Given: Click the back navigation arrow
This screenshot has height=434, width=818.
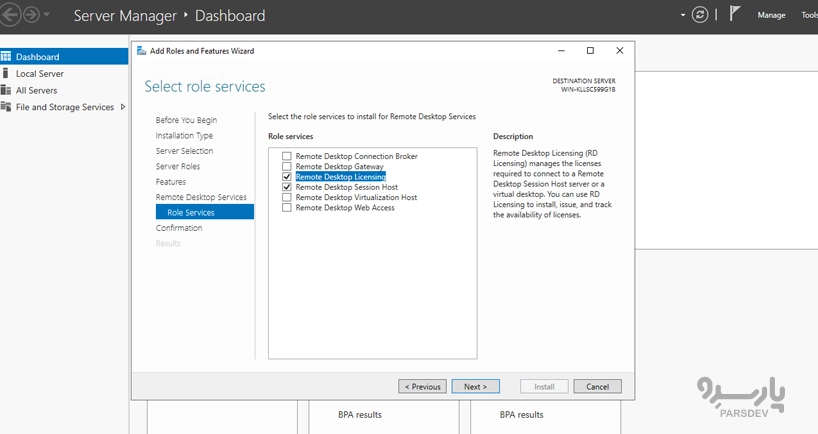Looking at the screenshot, I should [12, 16].
